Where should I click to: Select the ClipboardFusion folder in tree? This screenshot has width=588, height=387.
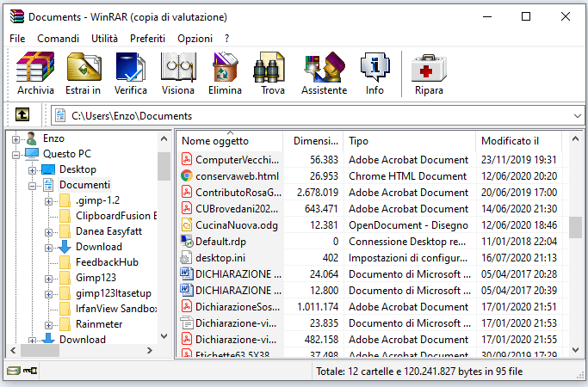coord(116,216)
